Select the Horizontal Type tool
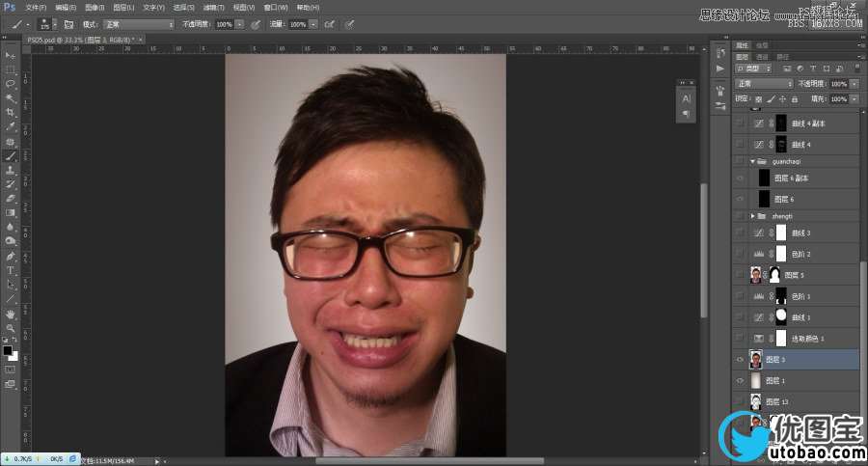 pyautogui.click(x=10, y=270)
